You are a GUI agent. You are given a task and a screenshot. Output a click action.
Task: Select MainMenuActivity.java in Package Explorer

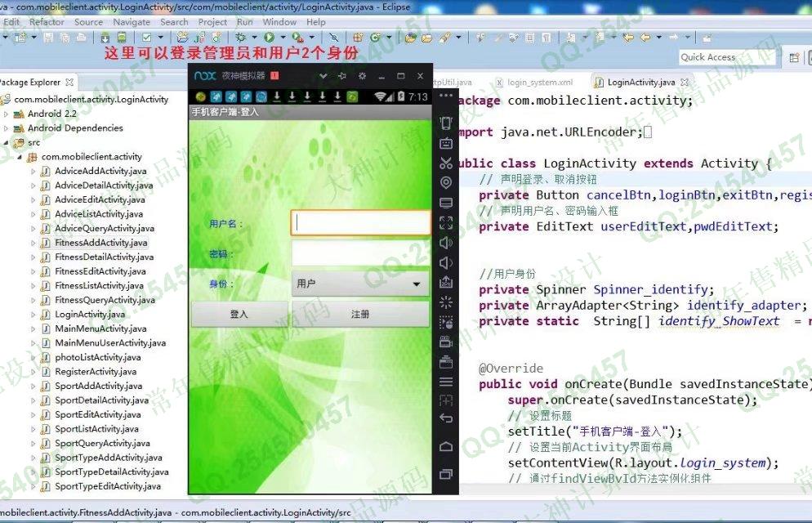tap(100, 329)
